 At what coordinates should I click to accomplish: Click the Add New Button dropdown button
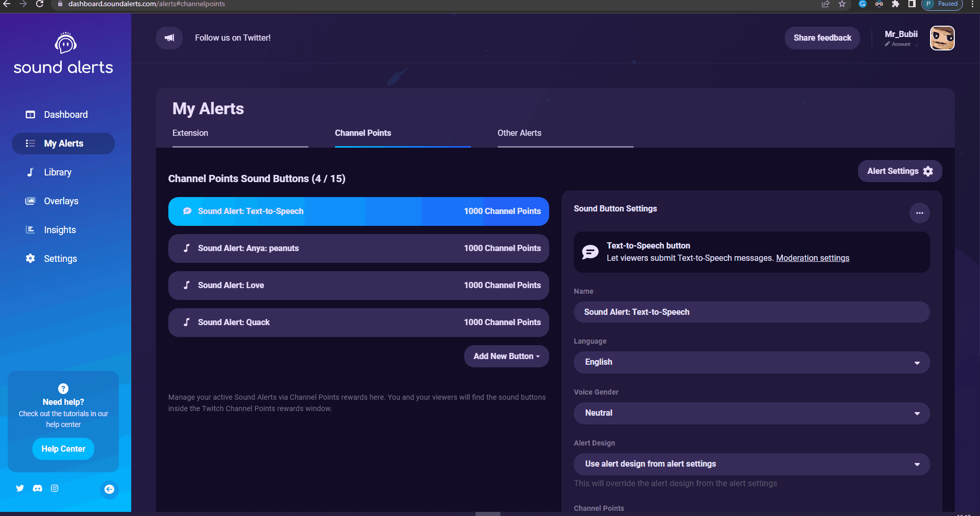coord(506,356)
